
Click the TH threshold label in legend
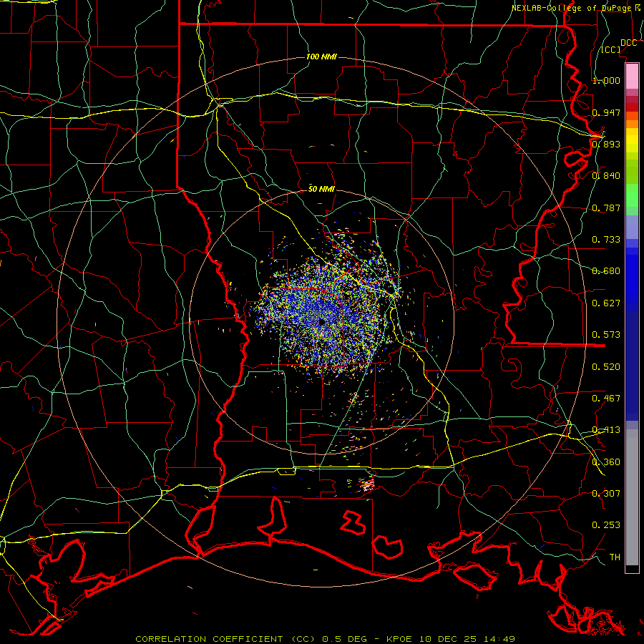[615, 557]
